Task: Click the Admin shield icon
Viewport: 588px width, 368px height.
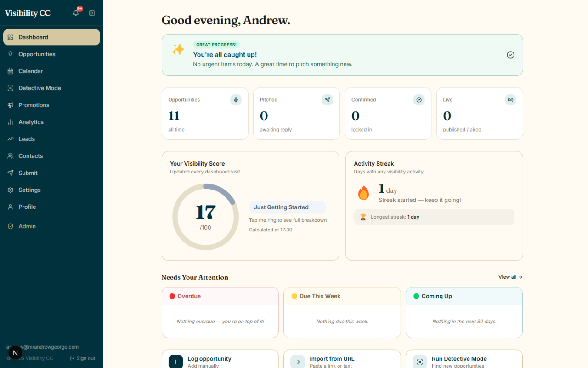Action: 11,226
